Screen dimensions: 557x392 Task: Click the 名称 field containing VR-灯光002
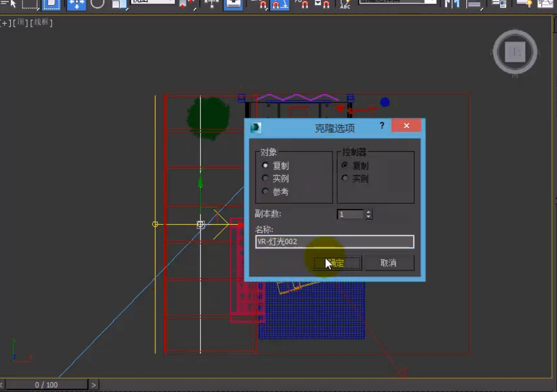334,242
